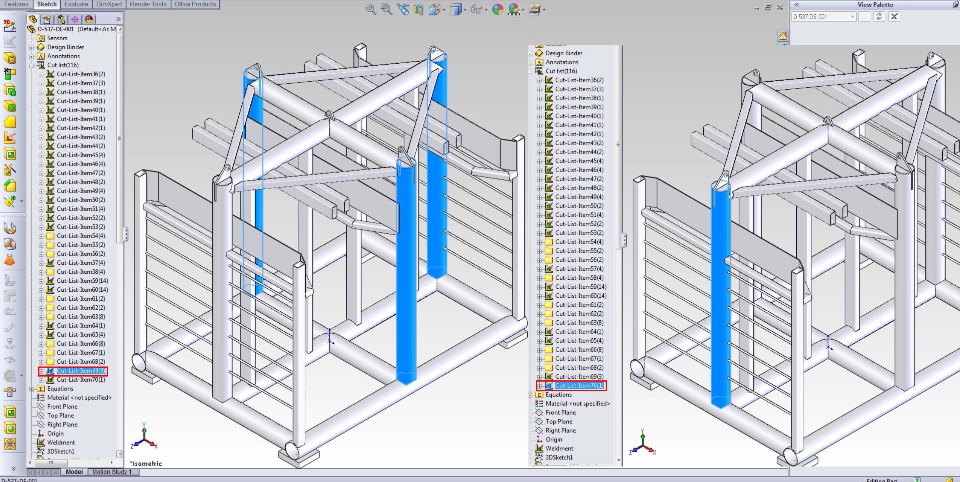Image resolution: width=960 pixels, height=482 pixels.
Task: Select Top Plane in middle tree
Action: 559,421
